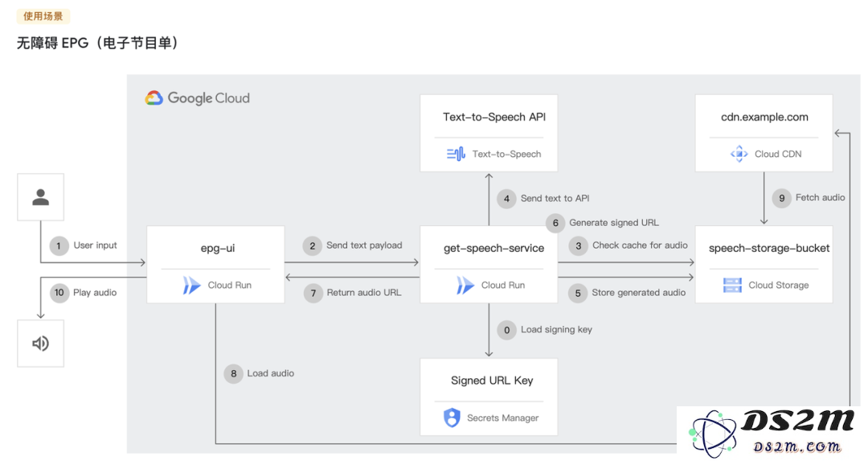Image resolution: width=868 pixels, height=461 pixels.
Task: Select the Signed URL Key box title
Action: [x=492, y=381]
